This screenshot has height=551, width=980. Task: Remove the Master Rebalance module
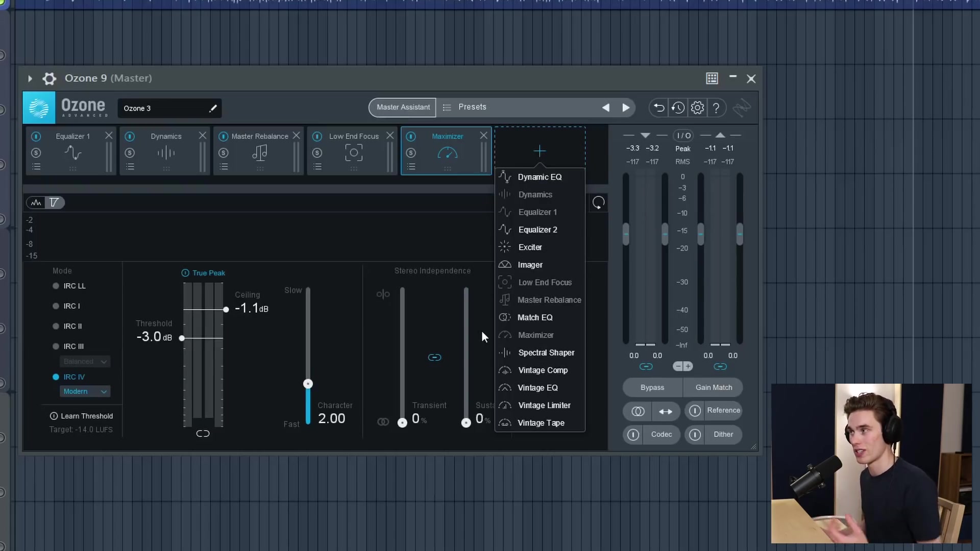click(296, 135)
